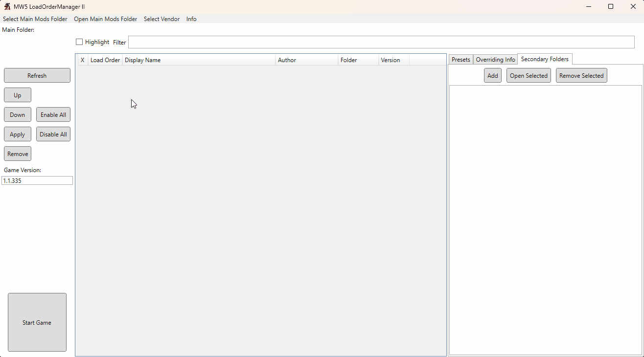
Task: Sort by the X column header
Action: click(83, 60)
